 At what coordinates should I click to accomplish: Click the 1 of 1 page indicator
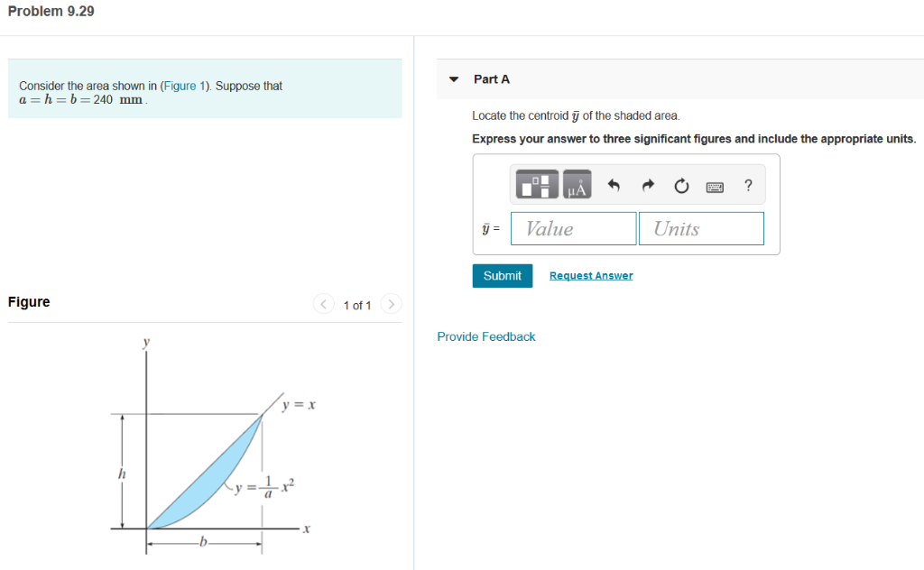pos(357,305)
